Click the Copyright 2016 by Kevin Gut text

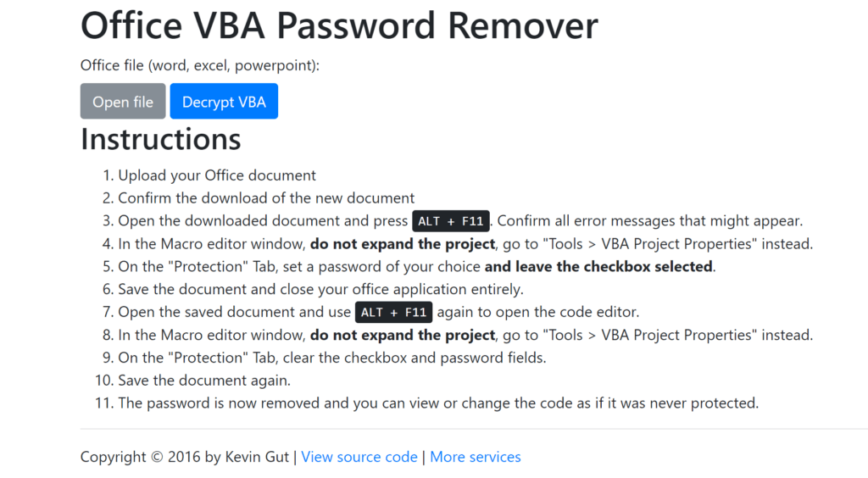click(x=185, y=457)
